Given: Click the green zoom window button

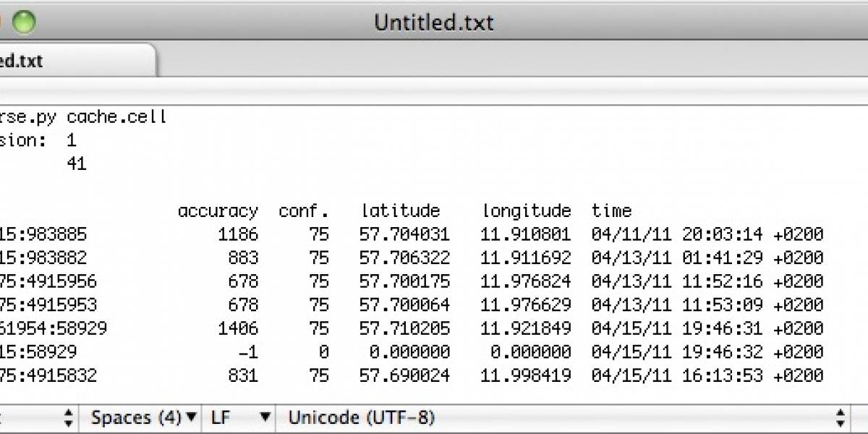Looking at the screenshot, I should 23,22.
